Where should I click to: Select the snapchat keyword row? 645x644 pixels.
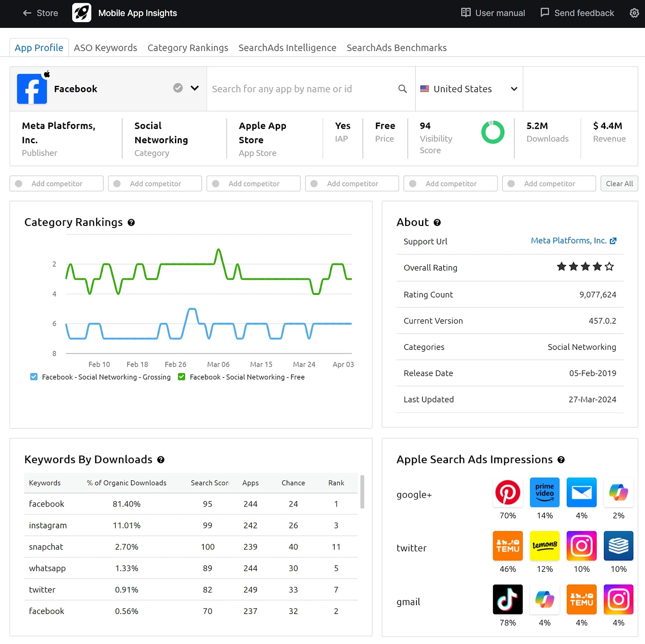point(191,547)
